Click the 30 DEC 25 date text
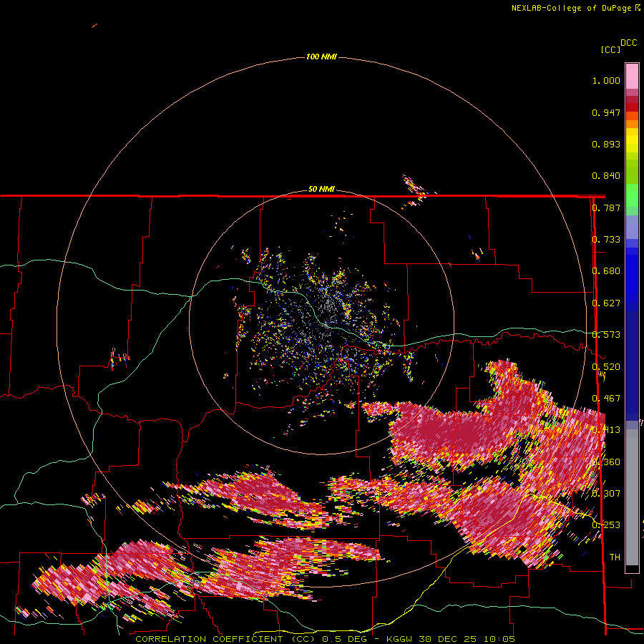This screenshot has height=644, width=644. (x=448, y=639)
